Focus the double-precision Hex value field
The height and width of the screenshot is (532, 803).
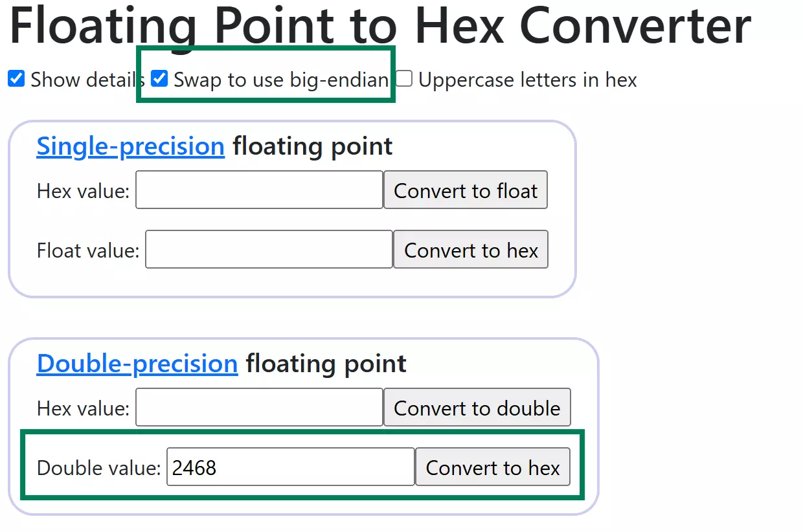[x=259, y=408]
